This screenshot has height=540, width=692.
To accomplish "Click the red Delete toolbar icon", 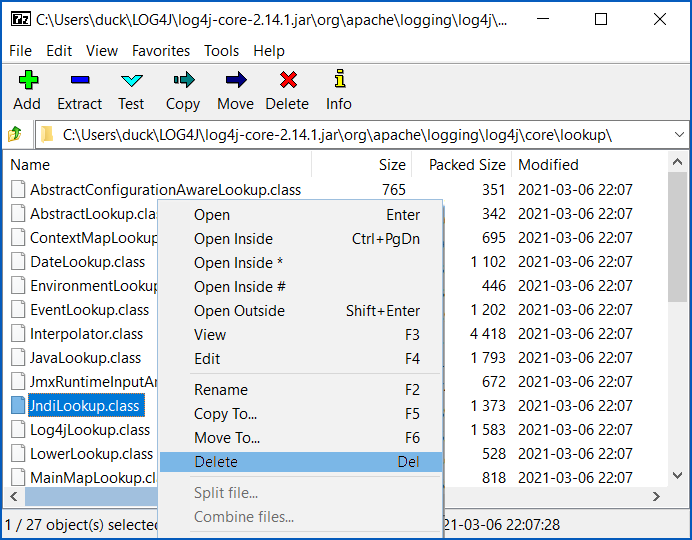I will (x=288, y=80).
